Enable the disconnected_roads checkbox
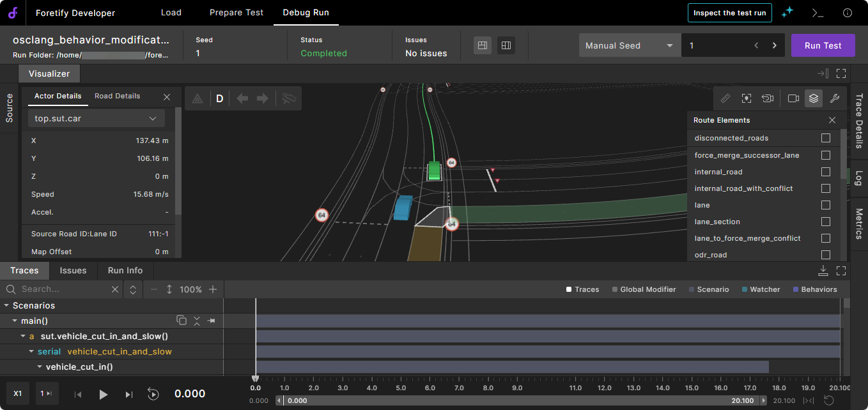 (826, 138)
